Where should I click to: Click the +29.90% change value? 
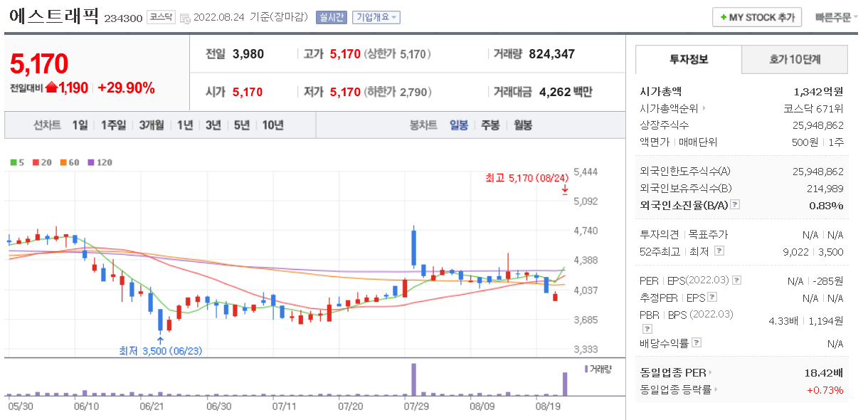[126, 88]
